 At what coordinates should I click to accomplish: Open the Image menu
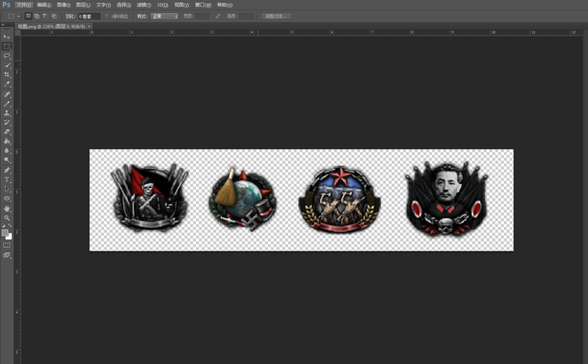tap(64, 5)
